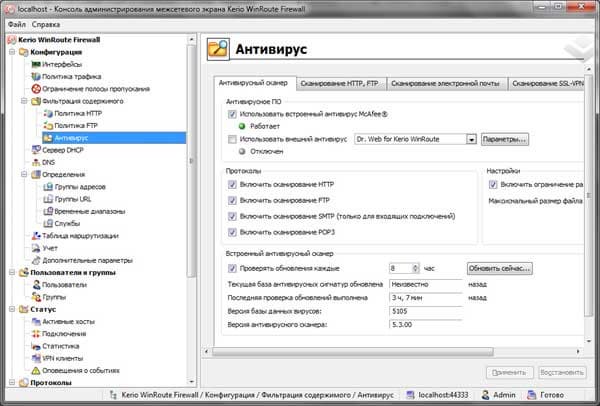Click the Оповещения о событиях warning icon
The image size is (600, 406).
tap(36, 370)
